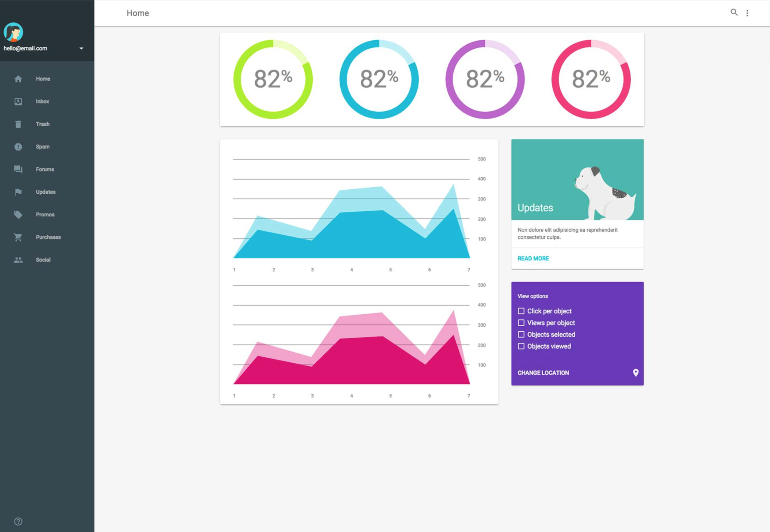Screen dimensions: 770x532
Task: Click the blue 82% progress ring
Action: [379, 79]
